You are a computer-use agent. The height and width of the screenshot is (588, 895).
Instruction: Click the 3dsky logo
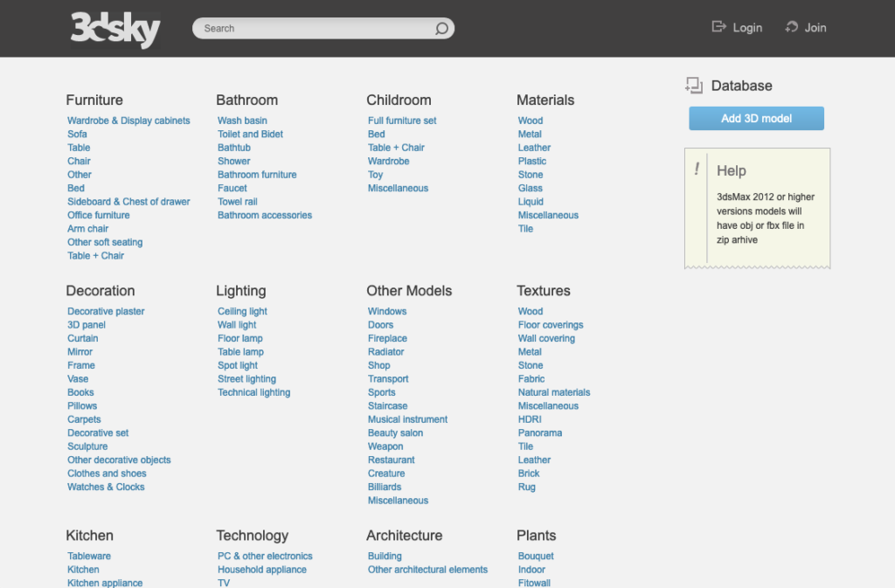115,30
